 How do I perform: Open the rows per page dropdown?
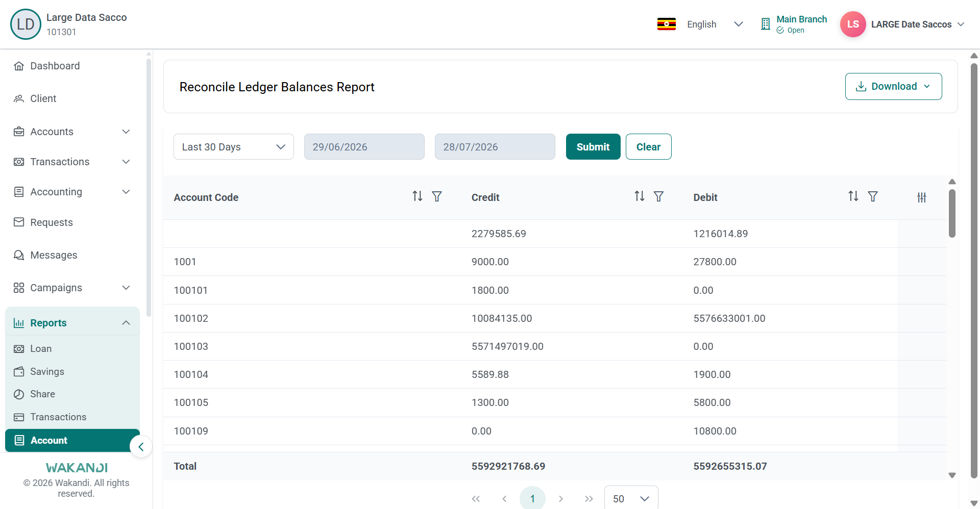[631, 498]
